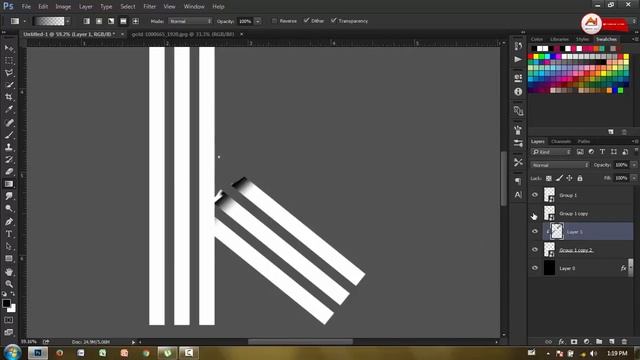Select the Path Selection tool
This screenshot has height=360, width=640.
coord(9,246)
